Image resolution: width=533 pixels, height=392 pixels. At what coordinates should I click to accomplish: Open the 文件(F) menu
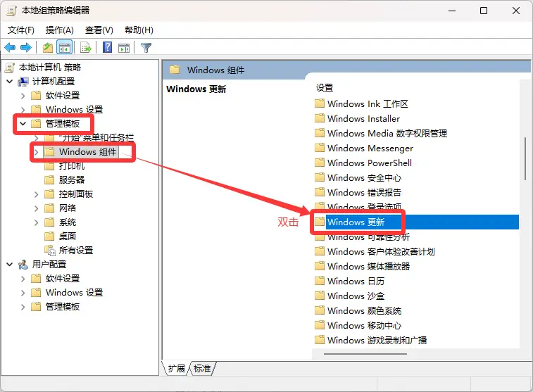(x=20, y=30)
